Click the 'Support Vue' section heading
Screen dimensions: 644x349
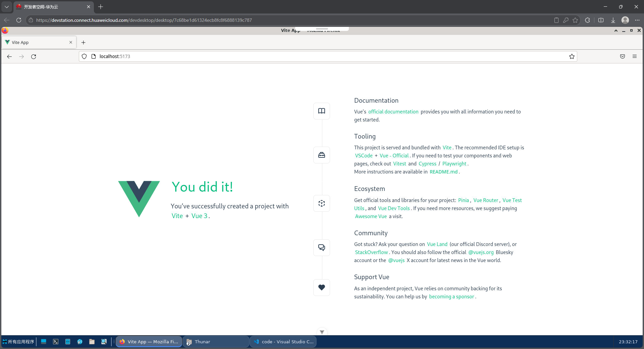point(372,277)
